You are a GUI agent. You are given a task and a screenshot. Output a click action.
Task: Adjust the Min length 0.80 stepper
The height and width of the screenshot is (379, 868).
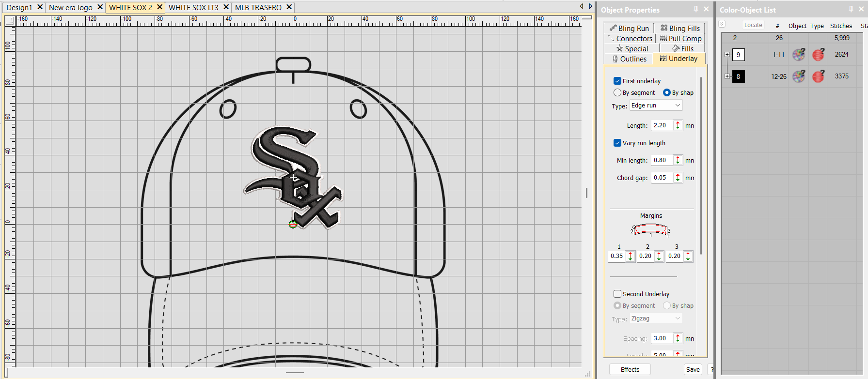[x=678, y=160]
